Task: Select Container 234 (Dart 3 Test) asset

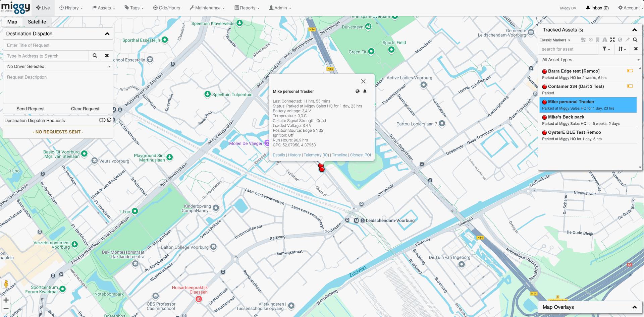Action: click(588, 89)
